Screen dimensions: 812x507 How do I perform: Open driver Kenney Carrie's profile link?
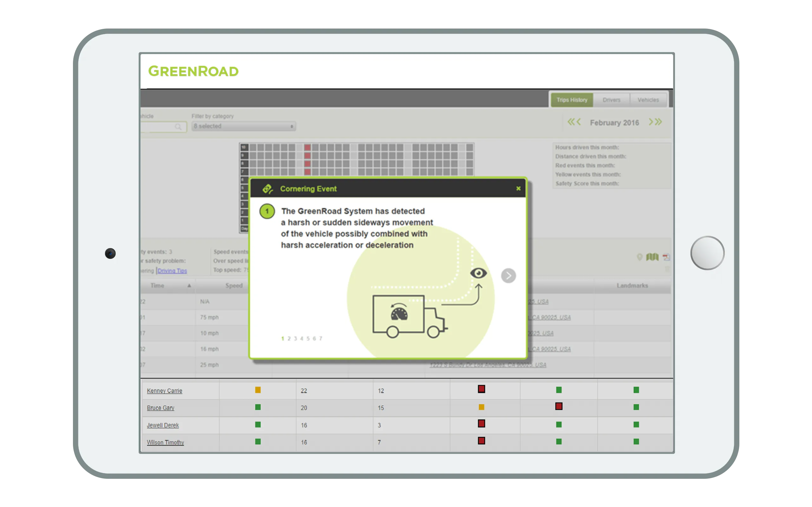coord(164,391)
